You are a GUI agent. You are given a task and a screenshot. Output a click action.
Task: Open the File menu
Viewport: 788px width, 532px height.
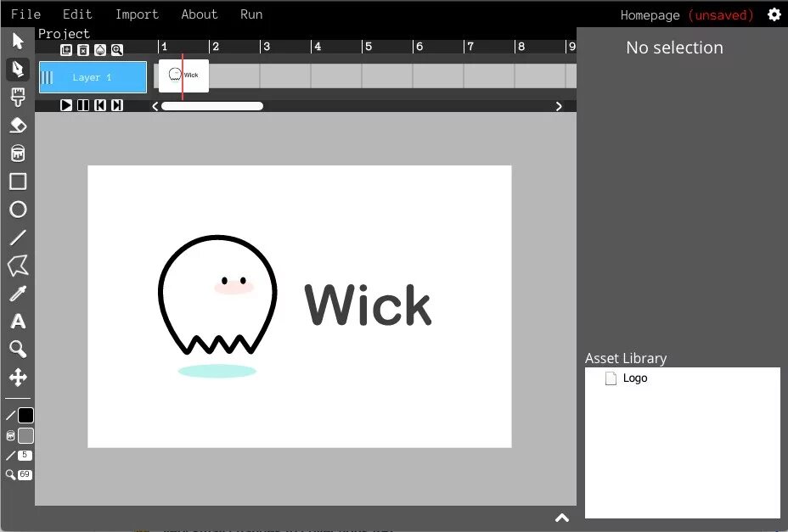pos(25,14)
